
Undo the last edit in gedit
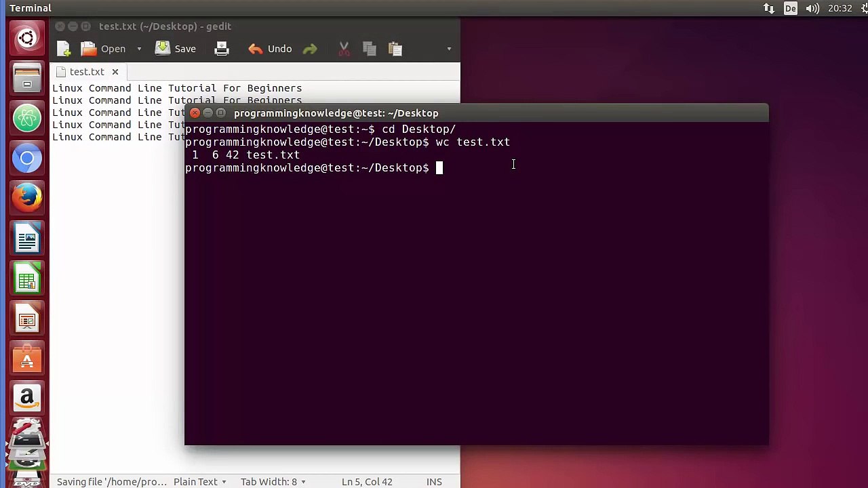pyautogui.click(x=270, y=49)
